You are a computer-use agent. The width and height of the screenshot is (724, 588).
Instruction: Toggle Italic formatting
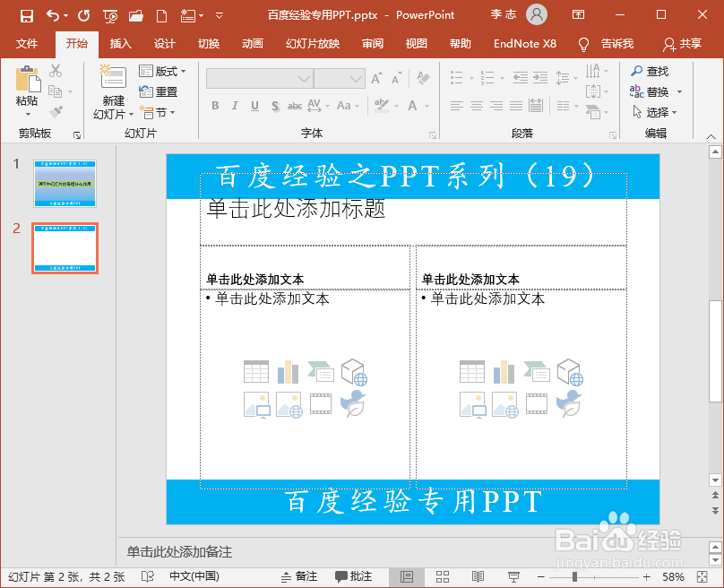tap(235, 106)
